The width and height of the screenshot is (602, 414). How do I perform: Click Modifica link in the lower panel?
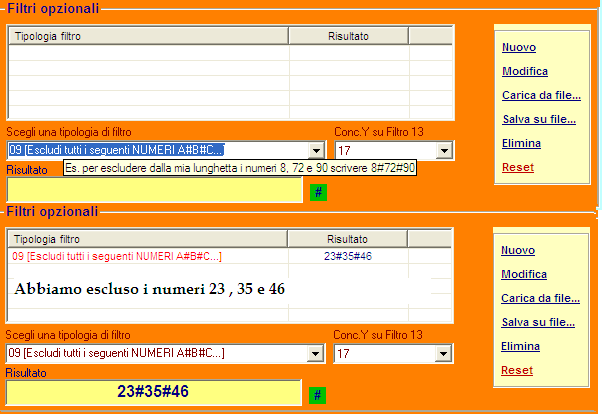(x=524, y=274)
